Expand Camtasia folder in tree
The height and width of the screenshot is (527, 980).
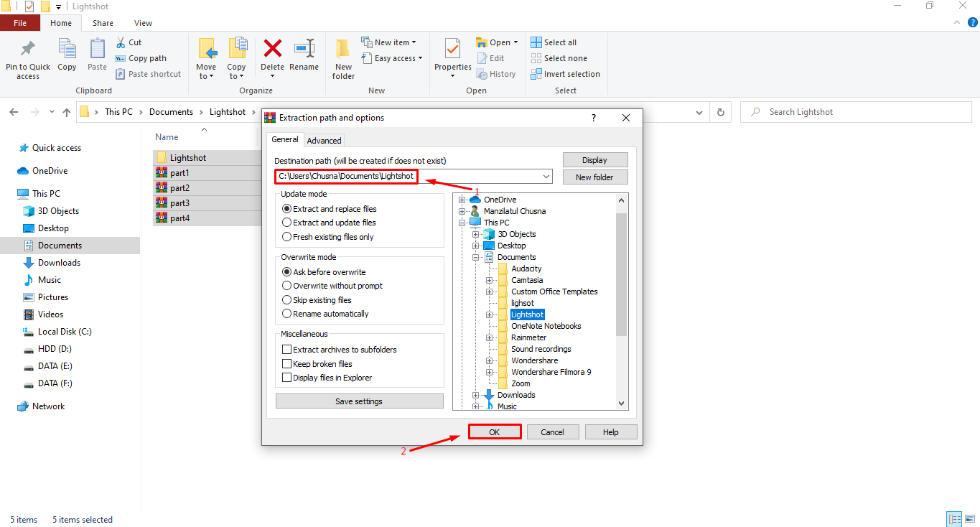point(489,280)
